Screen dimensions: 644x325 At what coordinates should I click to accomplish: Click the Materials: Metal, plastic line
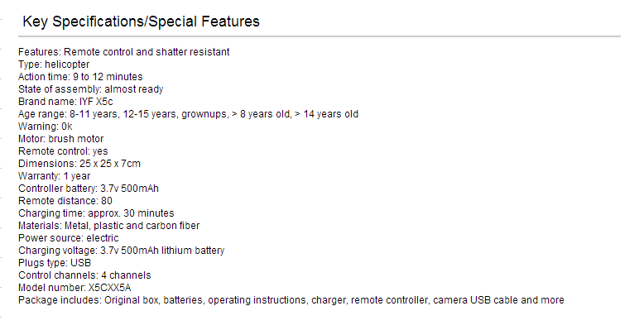coord(108,226)
